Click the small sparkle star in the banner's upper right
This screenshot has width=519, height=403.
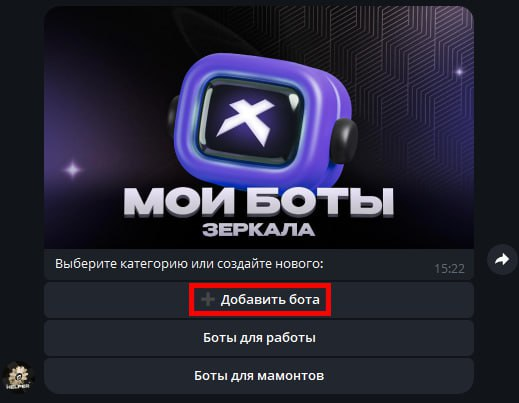pos(459,71)
